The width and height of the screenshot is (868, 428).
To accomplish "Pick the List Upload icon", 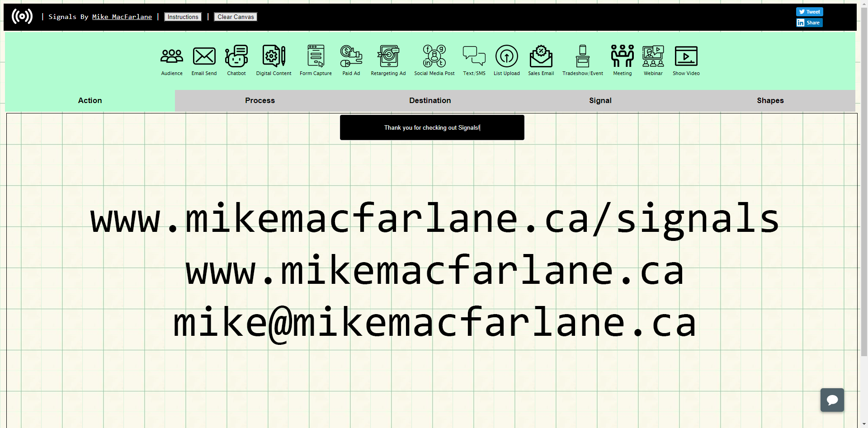I will tap(507, 56).
